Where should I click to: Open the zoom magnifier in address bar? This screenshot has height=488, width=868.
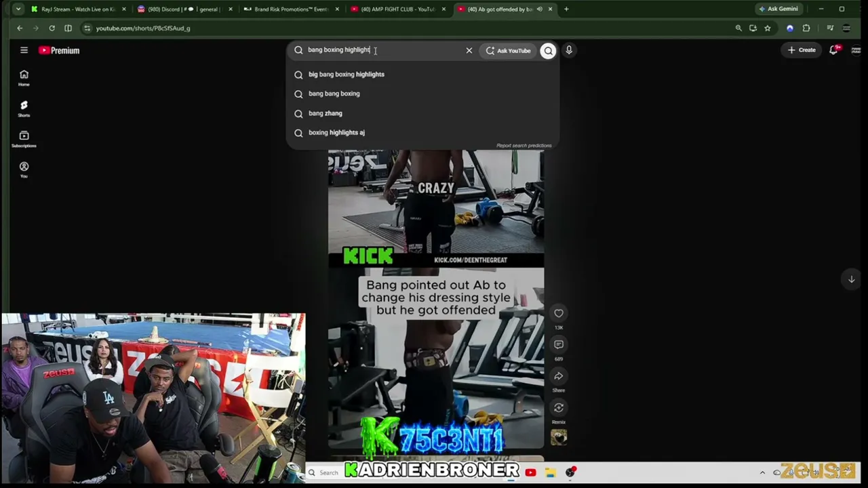click(x=738, y=28)
